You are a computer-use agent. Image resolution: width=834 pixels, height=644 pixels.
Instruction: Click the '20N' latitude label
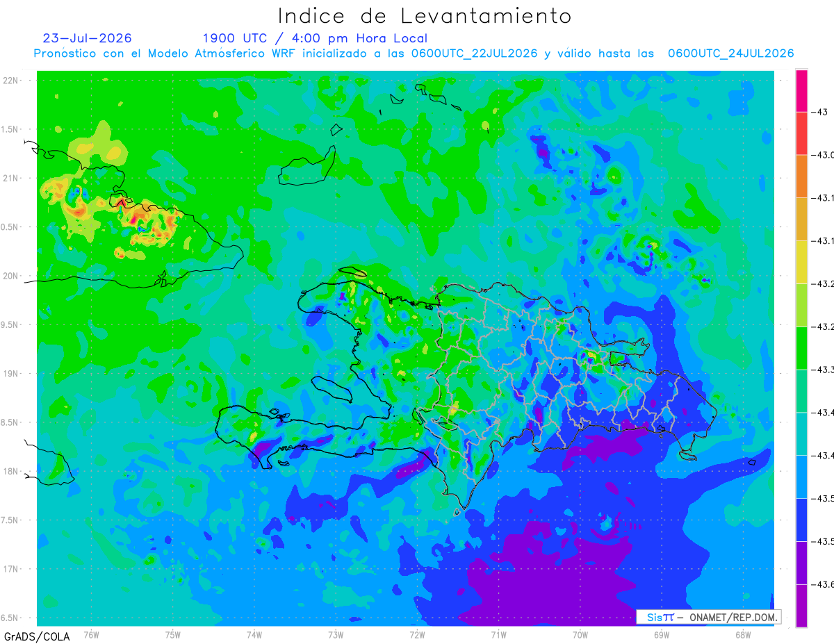12,276
